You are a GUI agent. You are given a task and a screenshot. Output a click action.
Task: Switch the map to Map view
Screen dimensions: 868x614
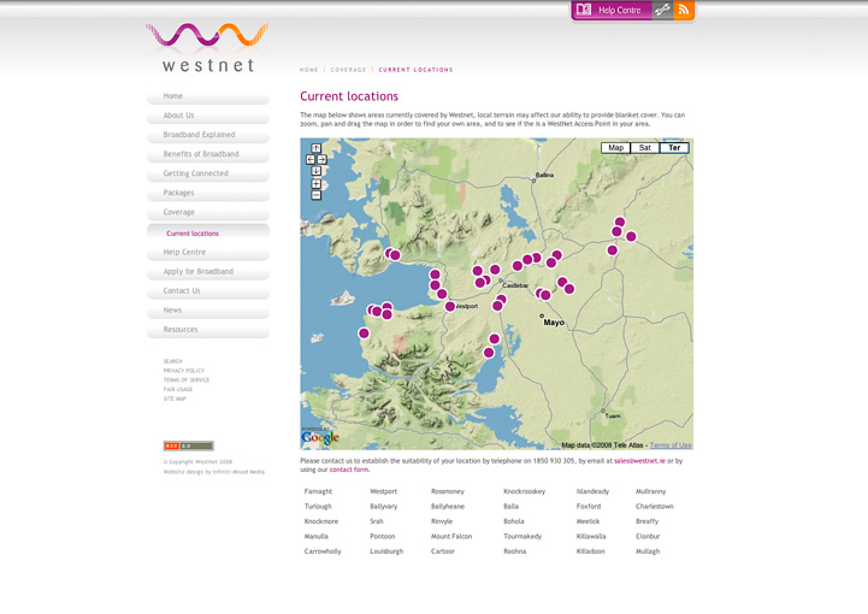pos(615,147)
